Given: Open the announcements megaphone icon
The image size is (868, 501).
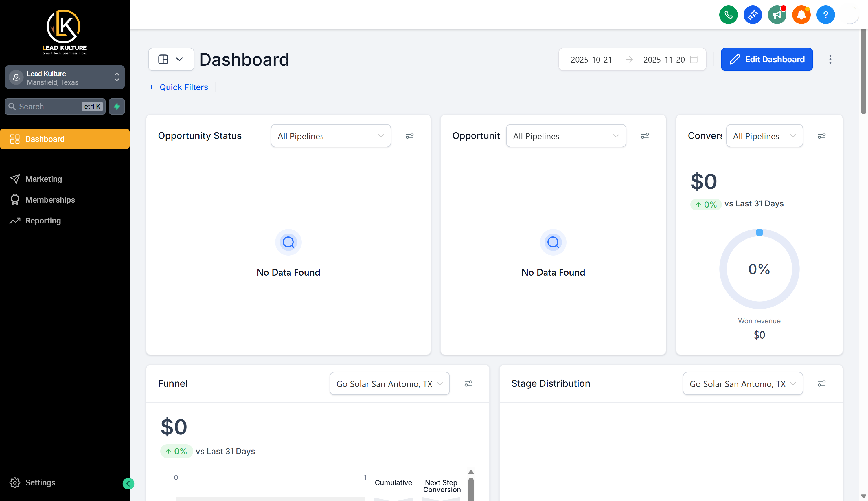Looking at the screenshot, I should point(777,14).
